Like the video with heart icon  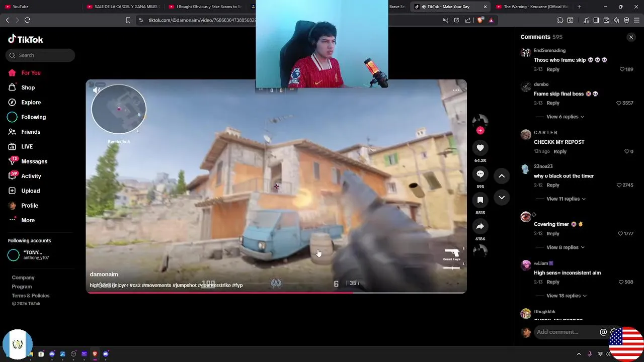480,148
